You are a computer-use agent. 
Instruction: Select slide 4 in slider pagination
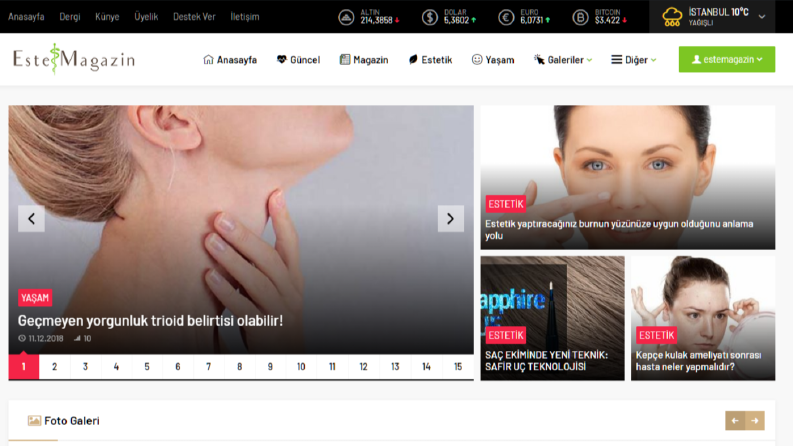pyautogui.click(x=116, y=367)
